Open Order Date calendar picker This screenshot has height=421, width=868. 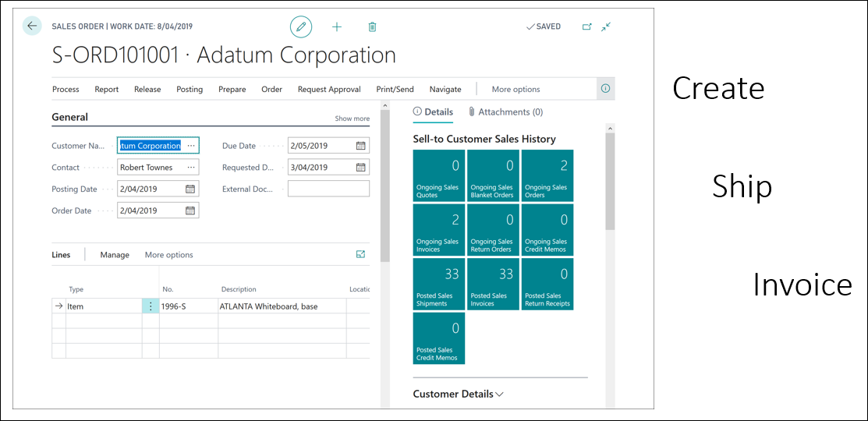pos(190,210)
